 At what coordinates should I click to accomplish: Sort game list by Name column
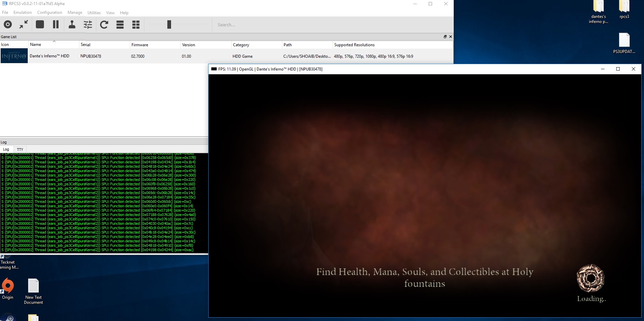(35, 45)
